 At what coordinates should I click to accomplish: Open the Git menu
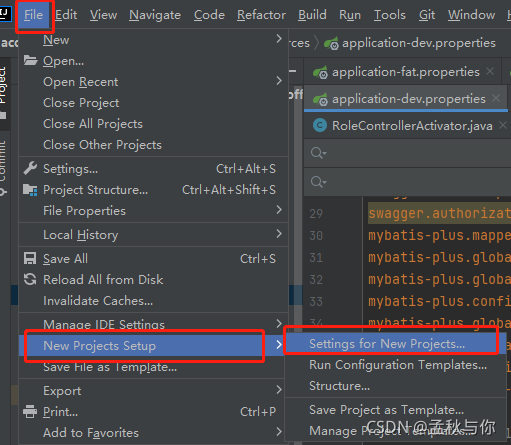click(427, 15)
